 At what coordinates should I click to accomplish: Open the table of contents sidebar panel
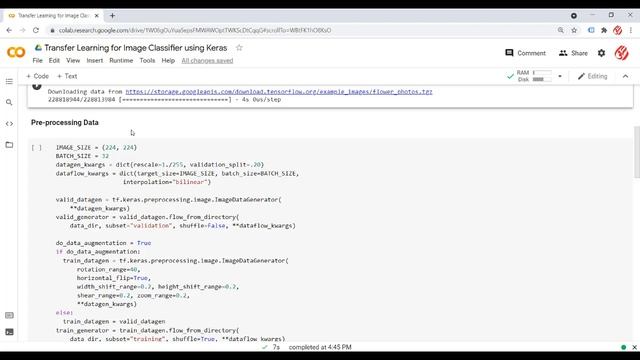[9, 82]
